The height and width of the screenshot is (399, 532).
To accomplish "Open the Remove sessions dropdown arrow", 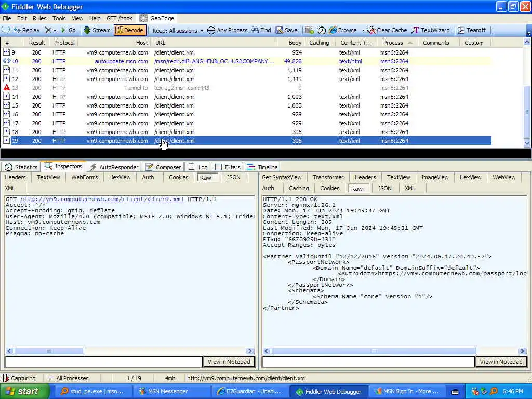I will click(x=55, y=30).
